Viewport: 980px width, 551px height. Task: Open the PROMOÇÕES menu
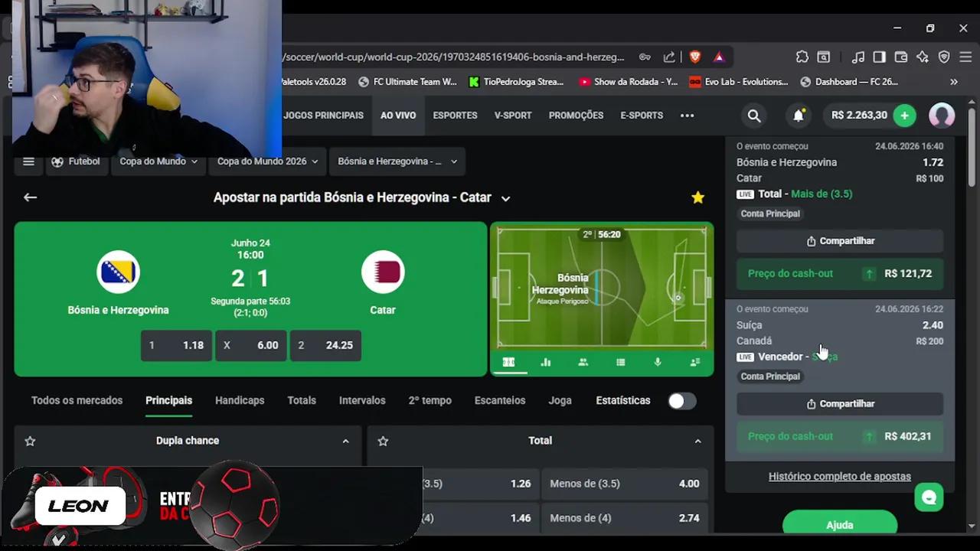click(x=576, y=116)
